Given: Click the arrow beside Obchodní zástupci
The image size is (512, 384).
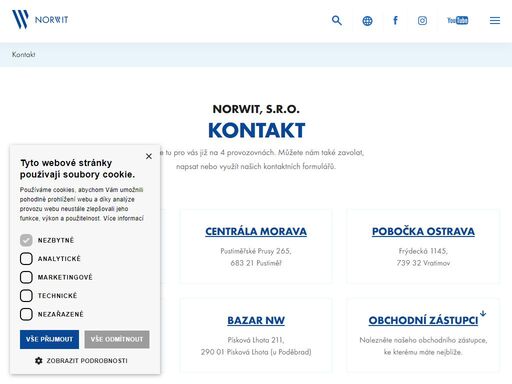Looking at the screenshot, I should [483, 313].
